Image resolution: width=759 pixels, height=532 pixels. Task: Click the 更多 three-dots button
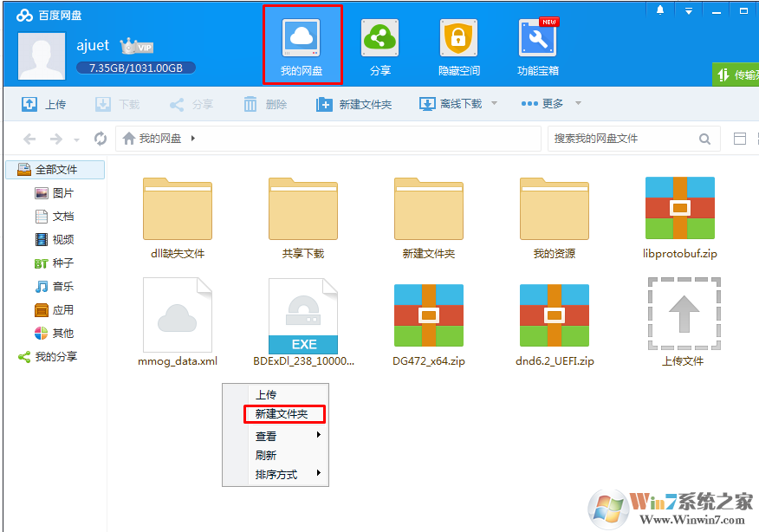pyautogui.click(x=542, y=104)
